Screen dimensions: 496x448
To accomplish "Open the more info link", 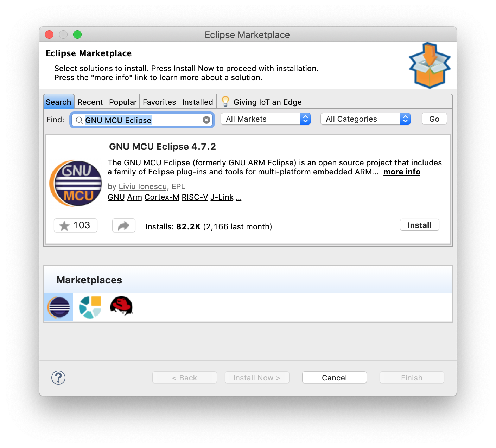I will click(402, 172).
